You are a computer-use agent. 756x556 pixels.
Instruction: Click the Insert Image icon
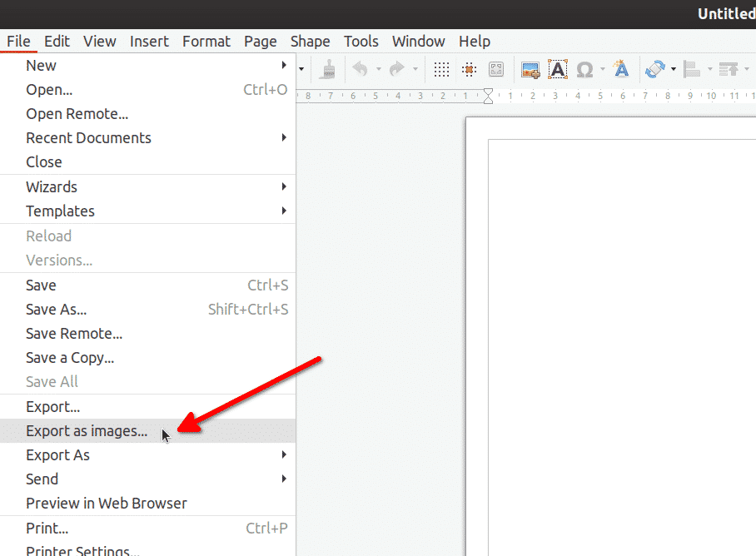pyautogui.click(x=530, y=69)
